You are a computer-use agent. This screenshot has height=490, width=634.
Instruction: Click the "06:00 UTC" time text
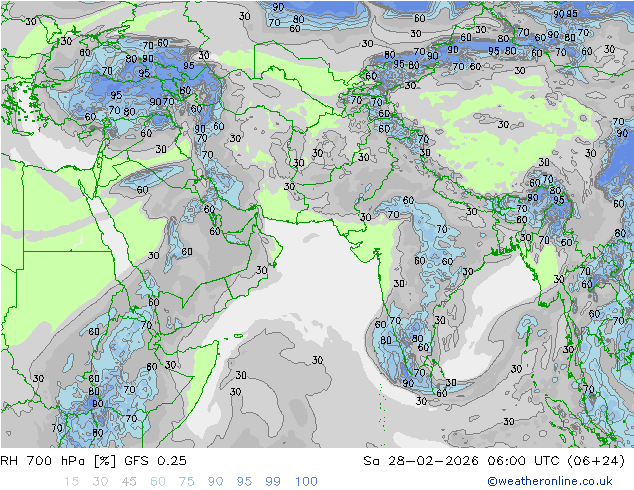(x=523, y=461)
